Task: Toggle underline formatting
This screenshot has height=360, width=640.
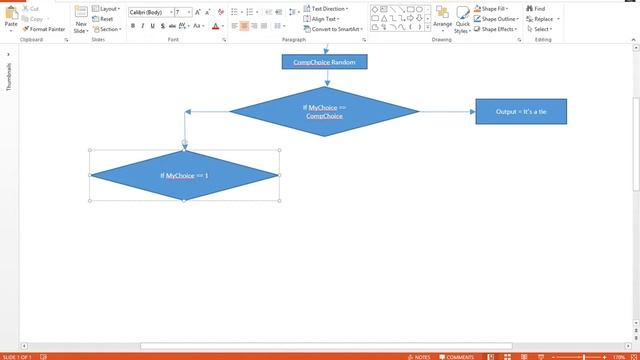Action: pos(153,26)
